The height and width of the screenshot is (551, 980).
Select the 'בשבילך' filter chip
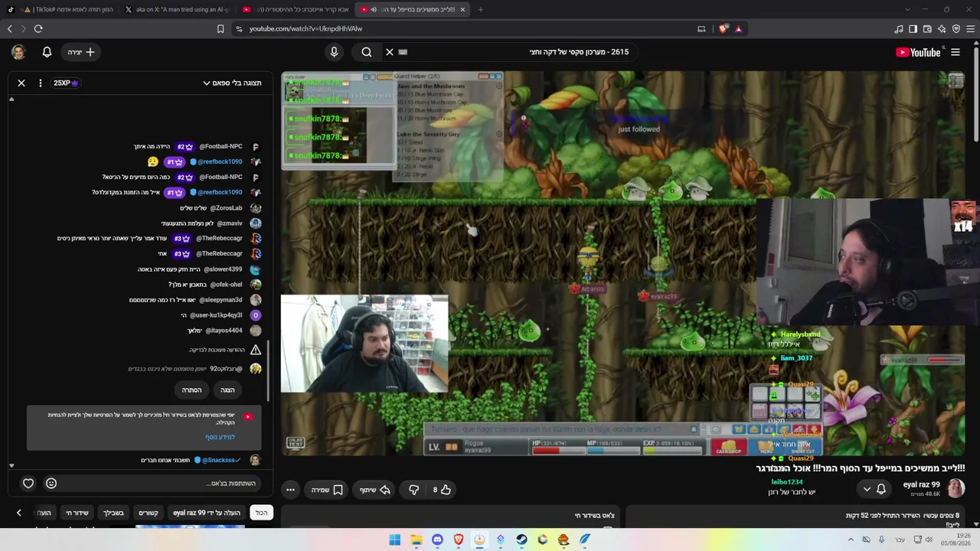pyautogui.click(x=113, y=513)
